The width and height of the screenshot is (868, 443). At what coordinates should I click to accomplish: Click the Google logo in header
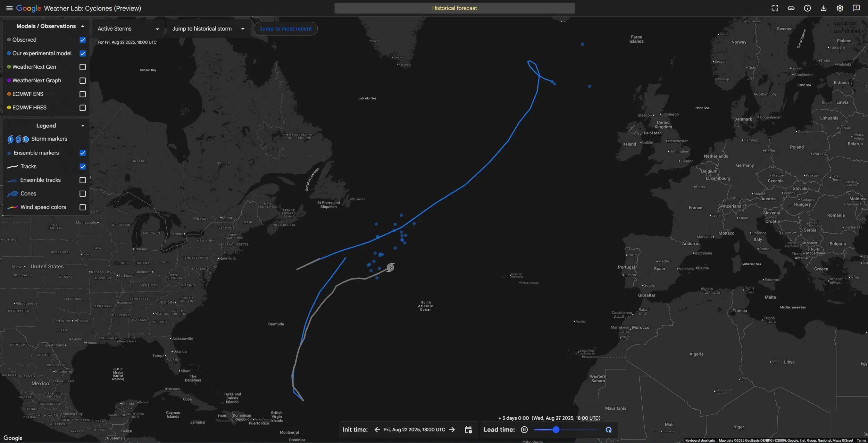click(x=28, y=8)
